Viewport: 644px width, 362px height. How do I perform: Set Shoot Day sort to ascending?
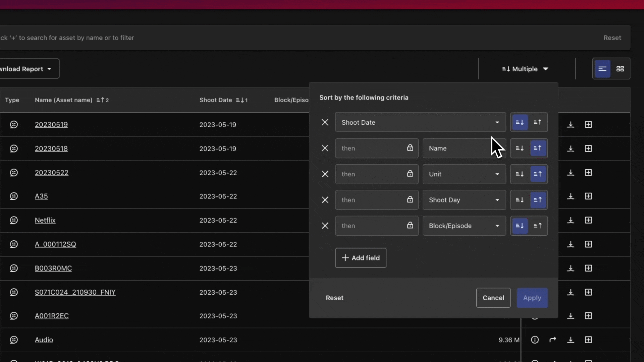pos(538,200)
